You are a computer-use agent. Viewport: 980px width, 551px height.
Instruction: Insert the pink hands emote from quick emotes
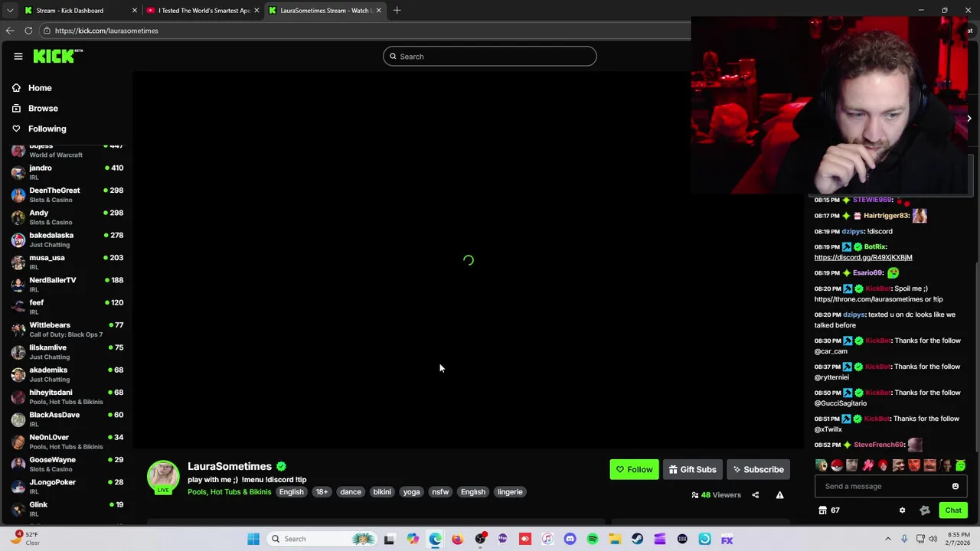[x=867, y=465]
